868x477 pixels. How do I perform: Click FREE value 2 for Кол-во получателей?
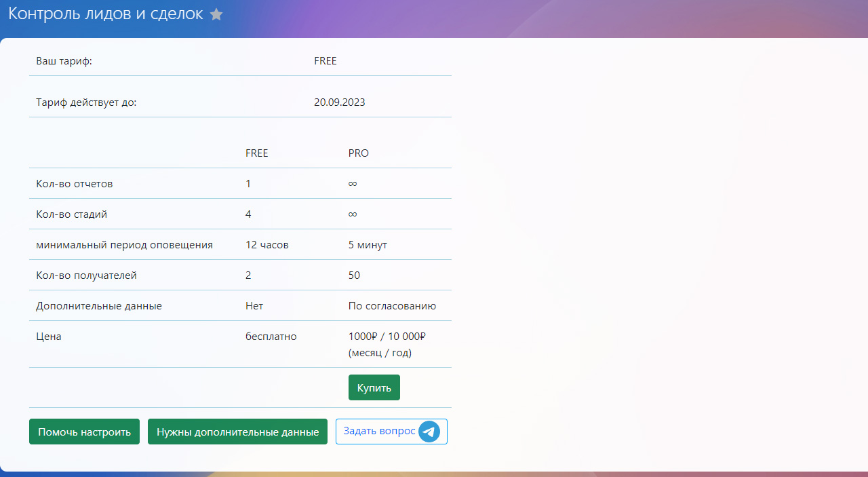point(248,275)
